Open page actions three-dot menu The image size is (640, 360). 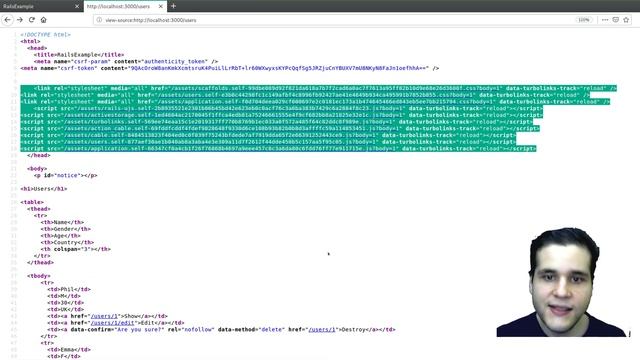point(605,20)
